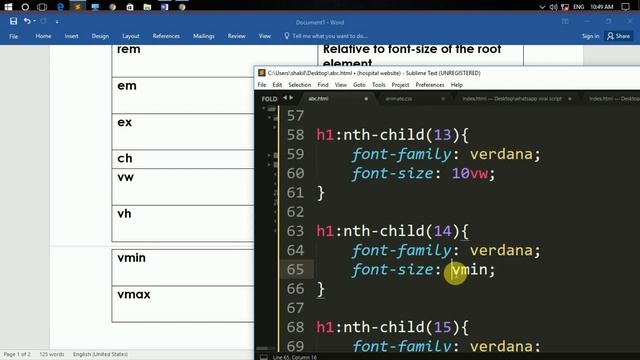Open Sublime Text Find menu

(x=323, y=85)
